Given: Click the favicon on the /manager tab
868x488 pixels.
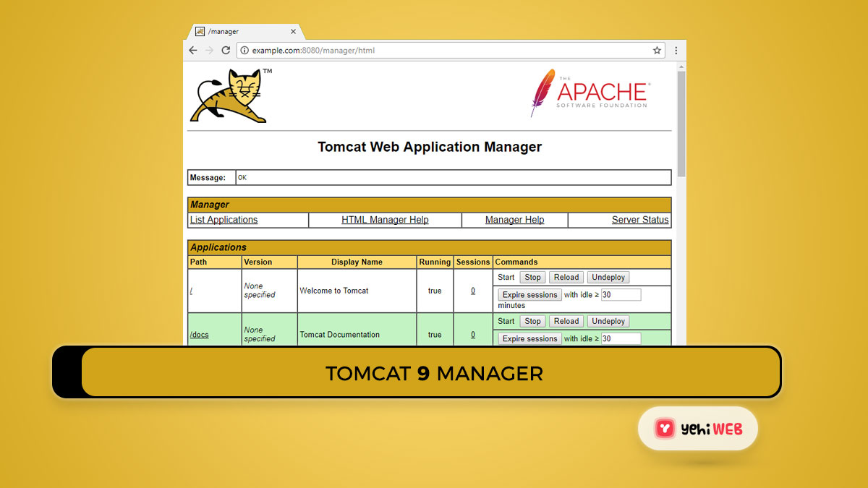Looking at the screenshot, I should 199,31.
